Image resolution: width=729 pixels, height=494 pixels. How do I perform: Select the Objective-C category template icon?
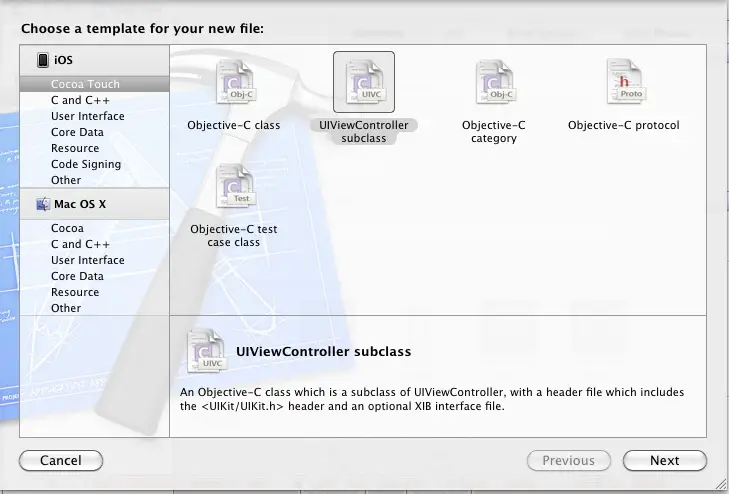pos(493,82)
